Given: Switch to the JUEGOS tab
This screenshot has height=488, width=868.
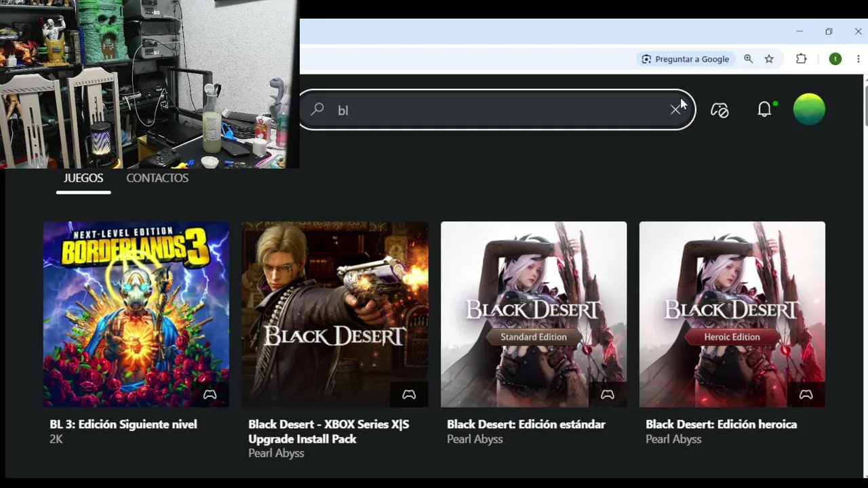Looking at the screenshot, I should [83, 178].
